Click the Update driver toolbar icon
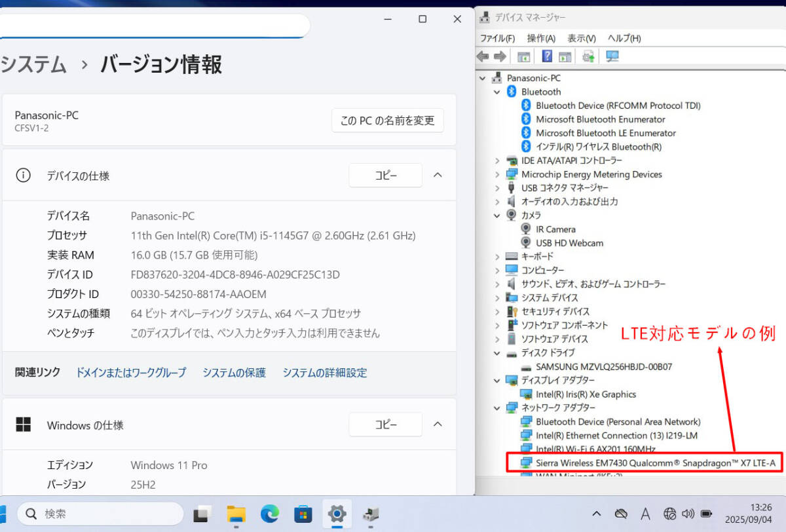The height and width of the screenshot is (532, 786). coord(588,56)
